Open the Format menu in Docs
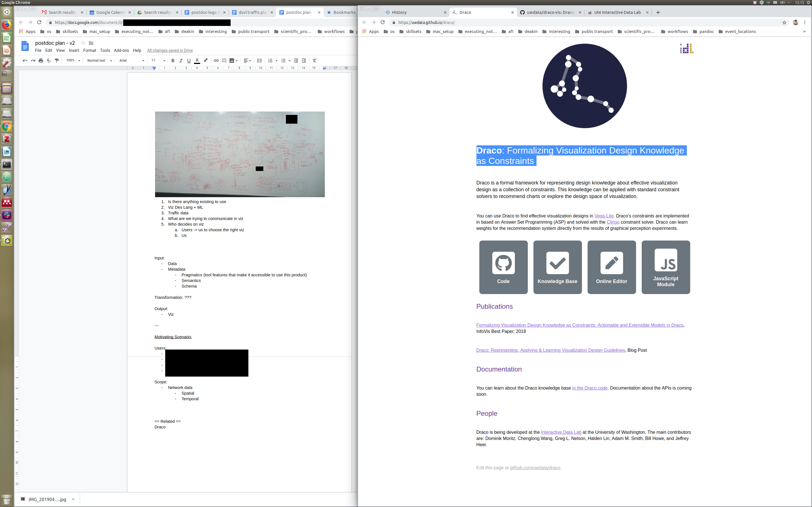 [89, 50]
